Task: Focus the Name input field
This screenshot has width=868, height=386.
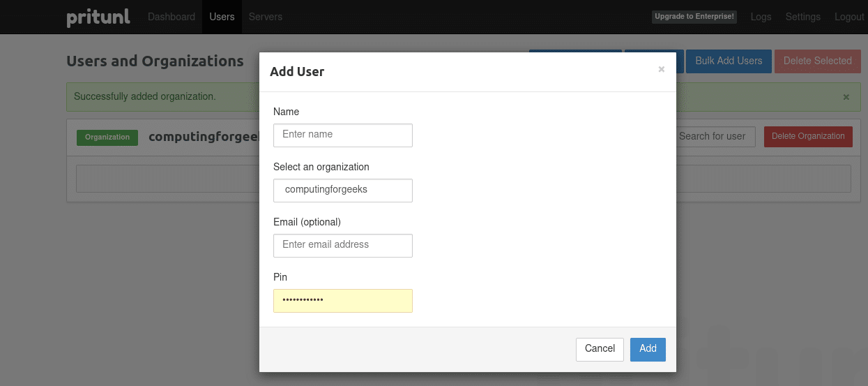Action: point(342,135)
